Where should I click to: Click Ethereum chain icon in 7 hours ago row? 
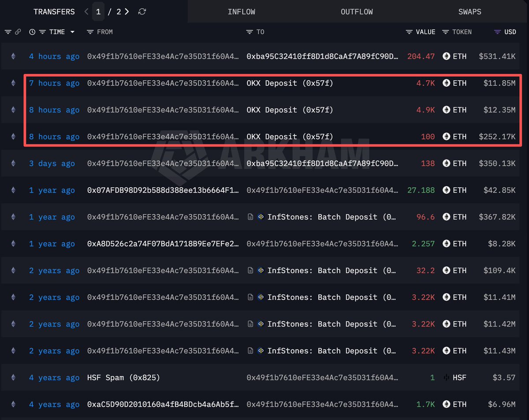13,83
